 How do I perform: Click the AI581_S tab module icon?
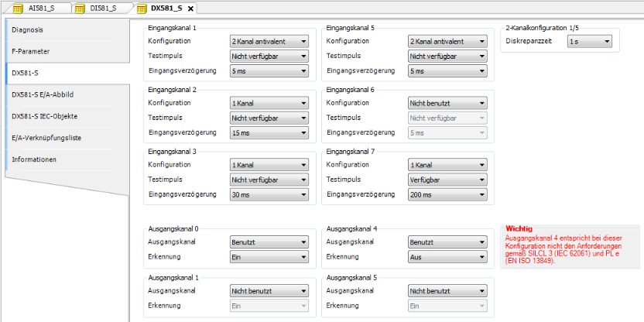click(18, 8)
